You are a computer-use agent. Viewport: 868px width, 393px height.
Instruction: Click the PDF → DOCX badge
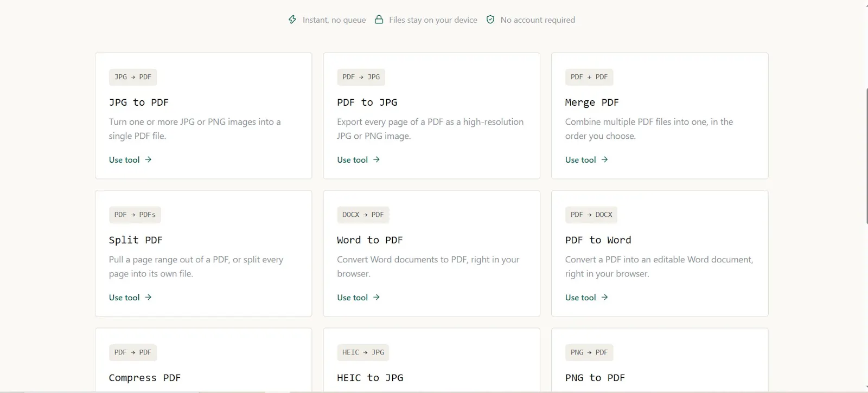point(591,215)
